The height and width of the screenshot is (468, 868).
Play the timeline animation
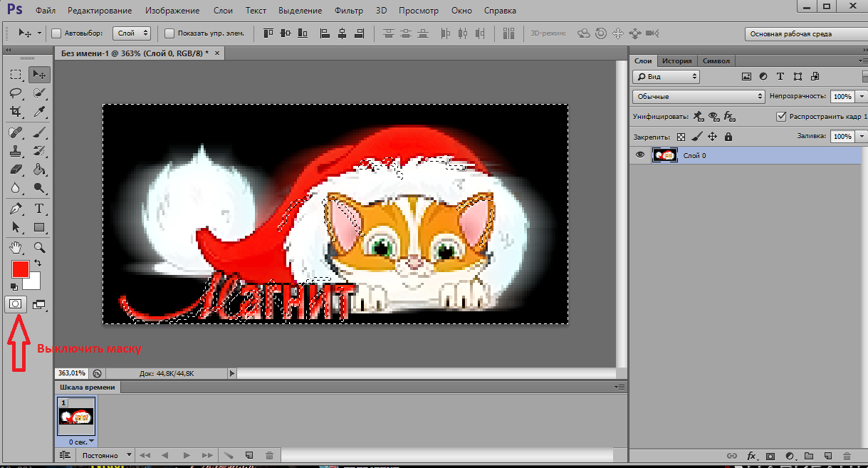pos(186,455)
